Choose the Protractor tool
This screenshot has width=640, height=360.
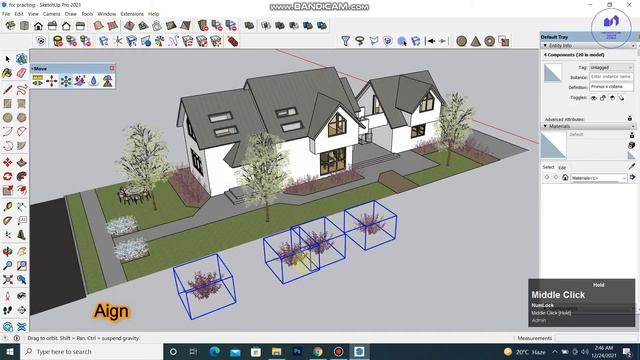click(7, 221)
